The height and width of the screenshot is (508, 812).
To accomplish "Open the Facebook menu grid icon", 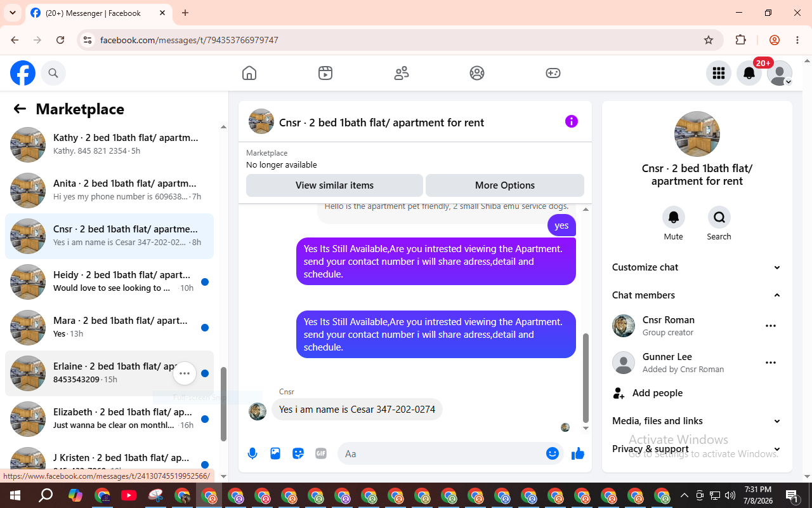I will click(x=719, y=73).
